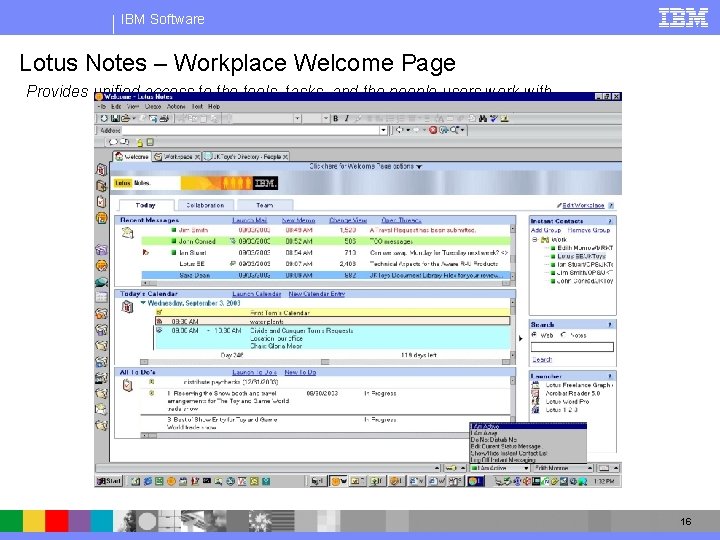Image resolution: width=720 pixels, height=540 pixels.
Task: Click the save disk icon in toolbar
Action: 115,118
